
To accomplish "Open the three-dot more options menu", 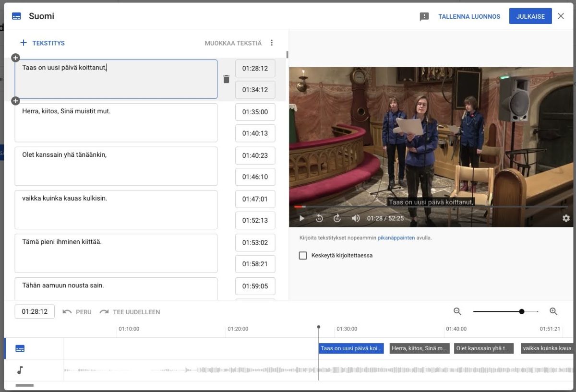I will pos(272,43).
